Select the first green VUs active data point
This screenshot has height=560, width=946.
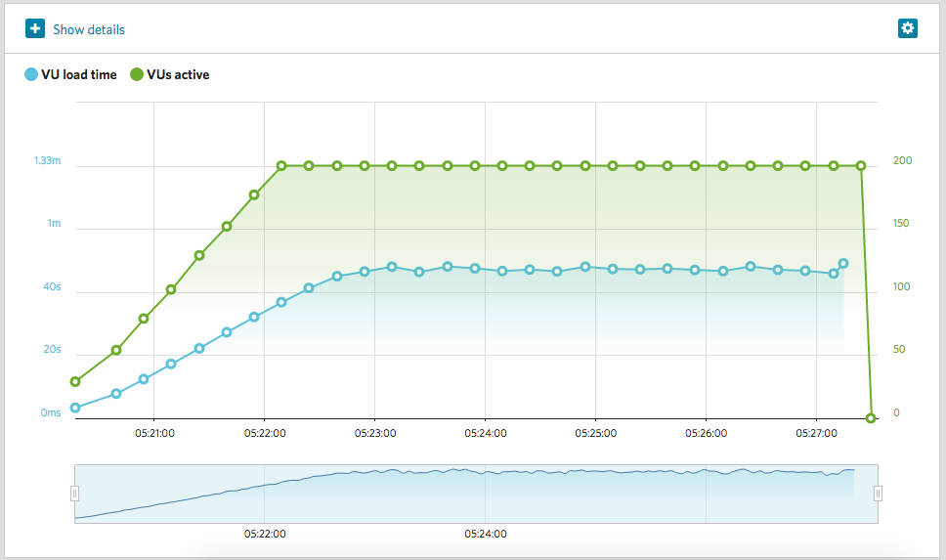click(75, 381)
